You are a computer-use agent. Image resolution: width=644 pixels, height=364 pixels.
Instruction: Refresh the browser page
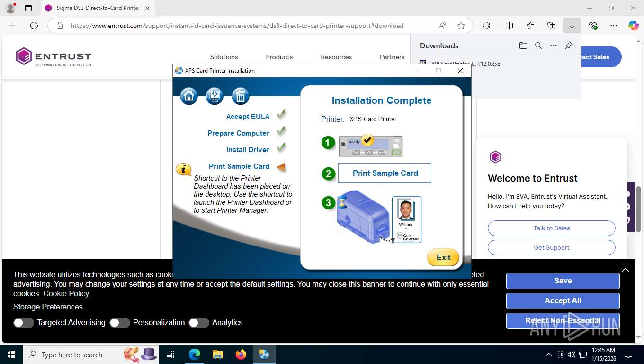(x=34, y=26)
